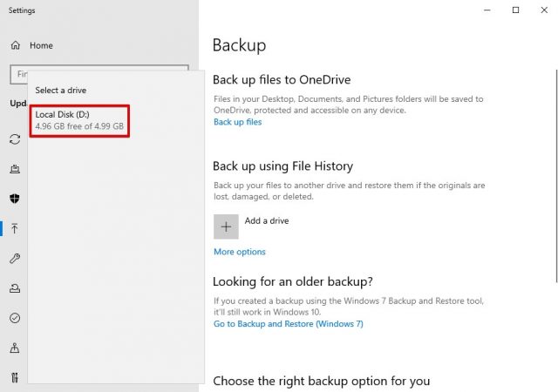The image size is (558, 392).
Task: Open More options link
Action: click(240, 252)
